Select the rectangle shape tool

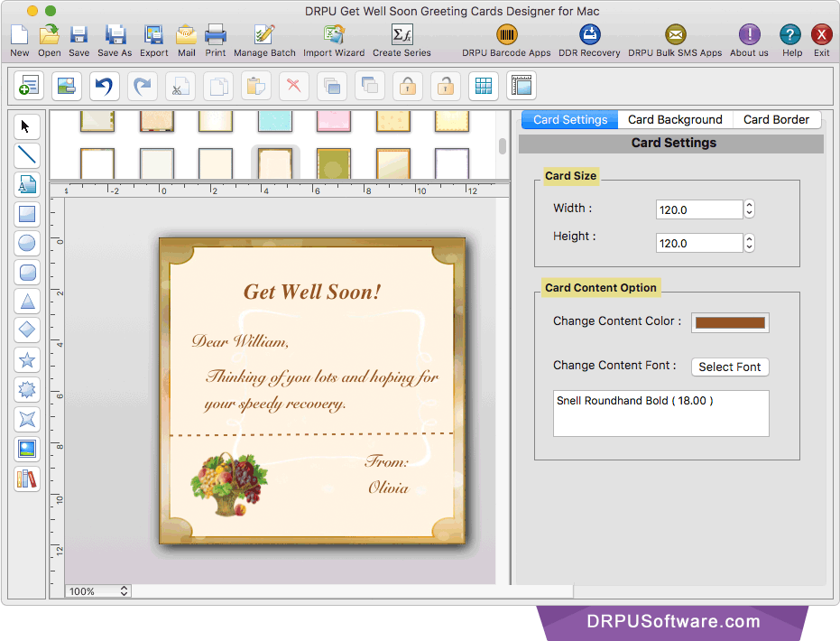pyautogui.click(x=27, y=214)
